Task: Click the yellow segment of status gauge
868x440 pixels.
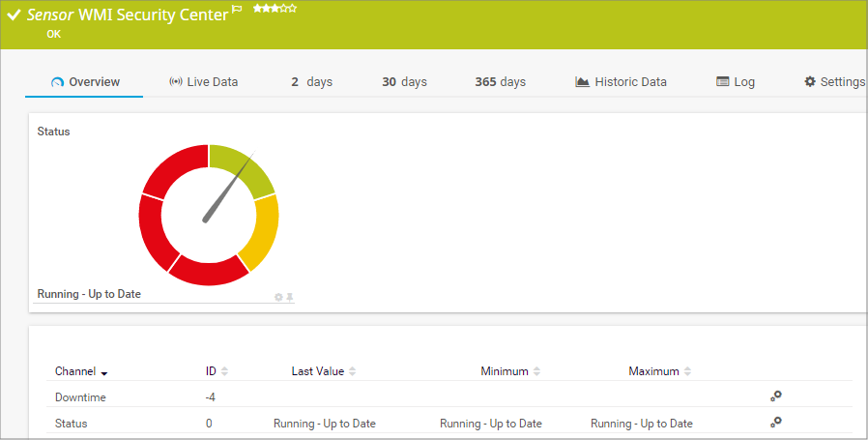Action: pyautogui.click(x=261, y=232)
